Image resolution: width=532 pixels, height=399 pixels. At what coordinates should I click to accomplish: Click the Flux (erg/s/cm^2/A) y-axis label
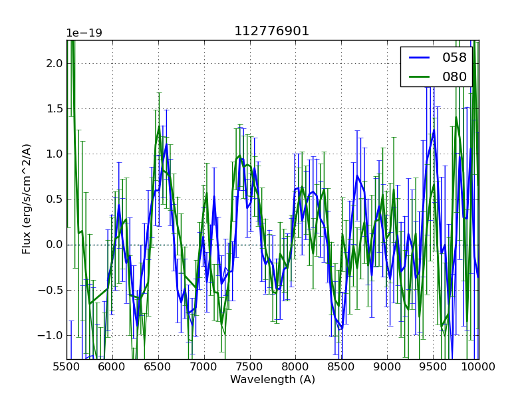pyautogui.click(x=27, y=199)
